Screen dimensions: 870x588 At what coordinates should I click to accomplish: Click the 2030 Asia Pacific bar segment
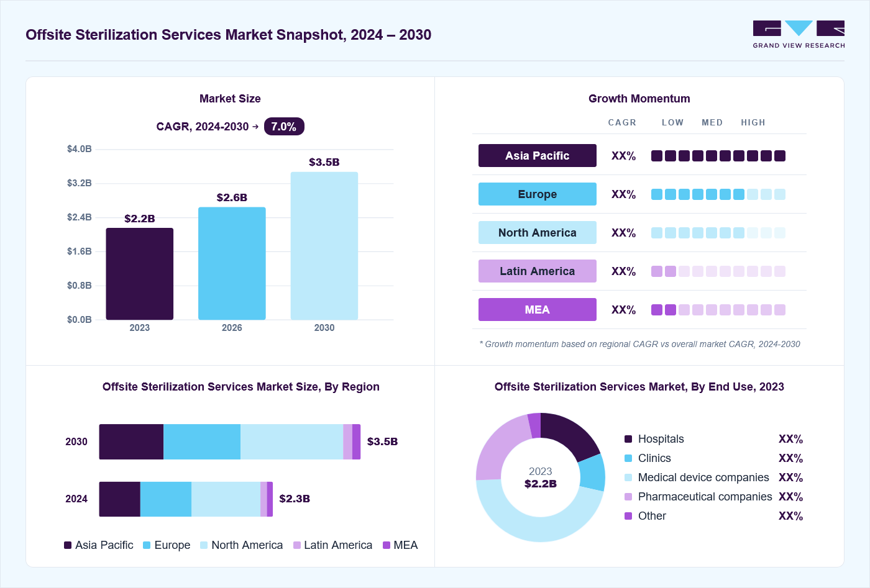click(x=131, y=442)
